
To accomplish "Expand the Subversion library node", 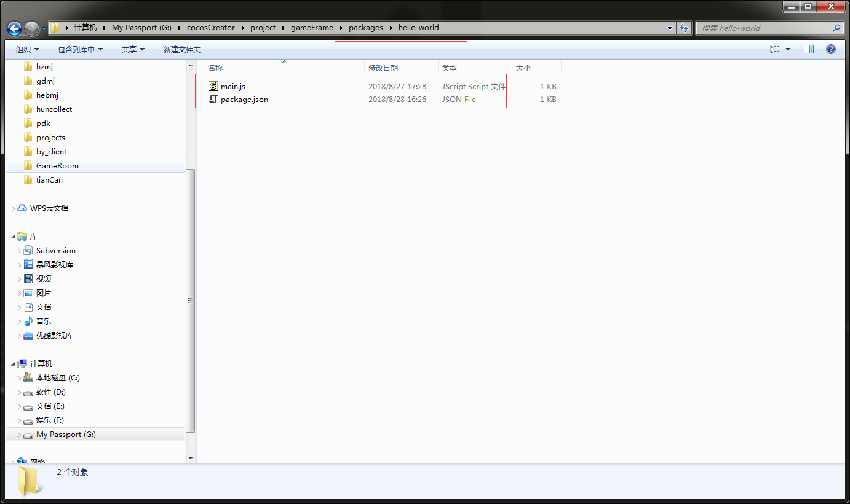I will 20,251.
